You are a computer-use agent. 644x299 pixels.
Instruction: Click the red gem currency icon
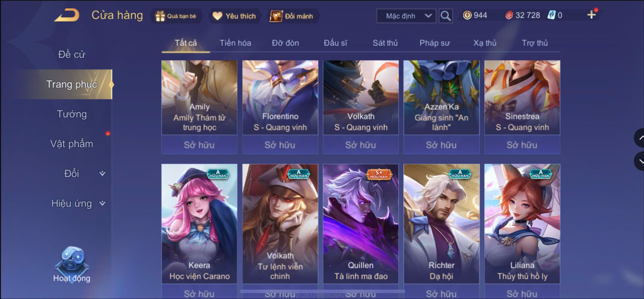click(x=509, y=15)
